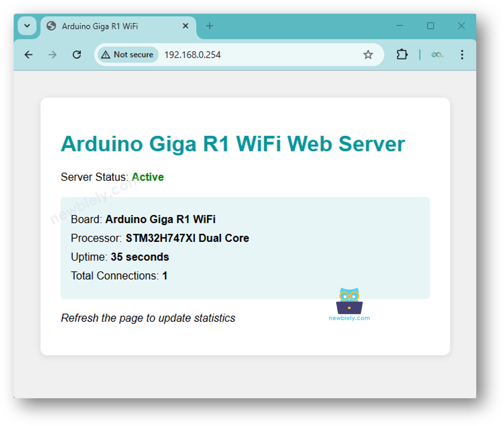Bookmark this page with the star icon

pyautogui.click(x=368, y=55)
